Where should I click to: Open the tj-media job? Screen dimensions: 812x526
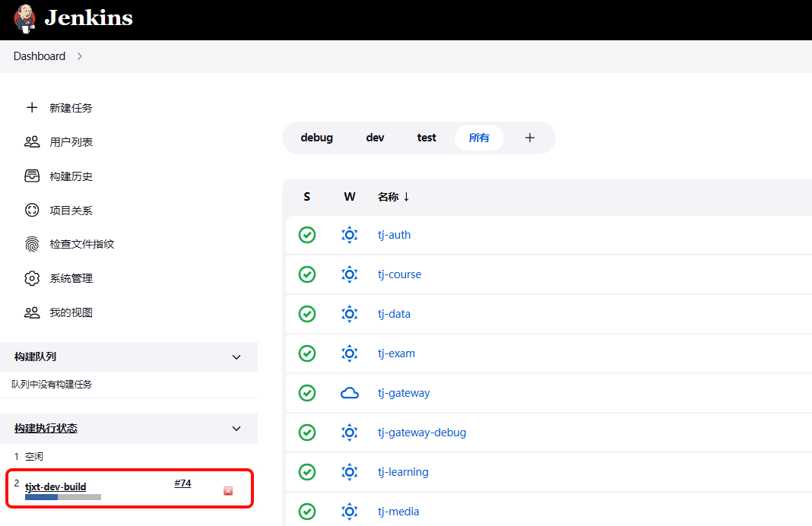[x=398, y=512]
